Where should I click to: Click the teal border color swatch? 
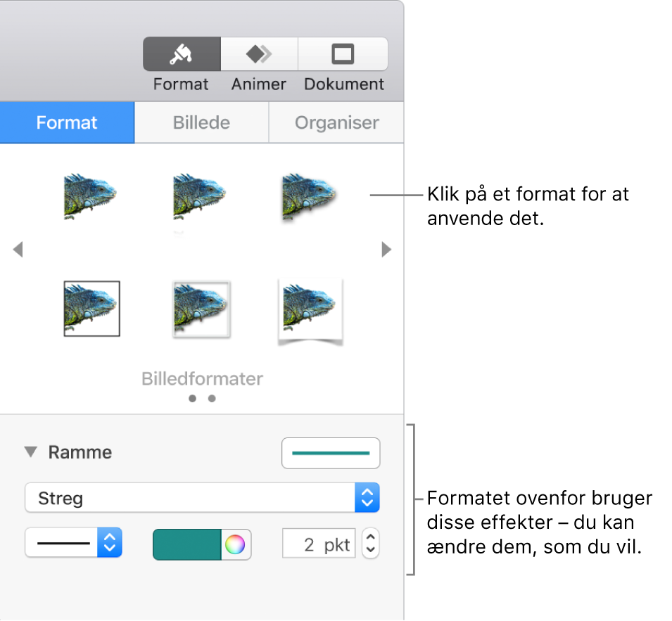tap(187, 545)
